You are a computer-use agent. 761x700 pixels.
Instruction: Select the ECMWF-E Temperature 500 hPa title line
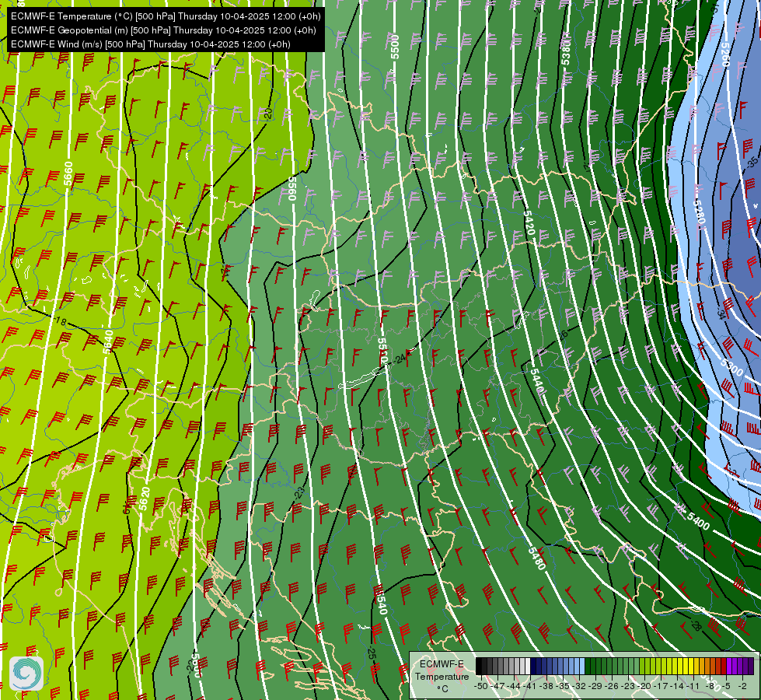click(166, 16)
